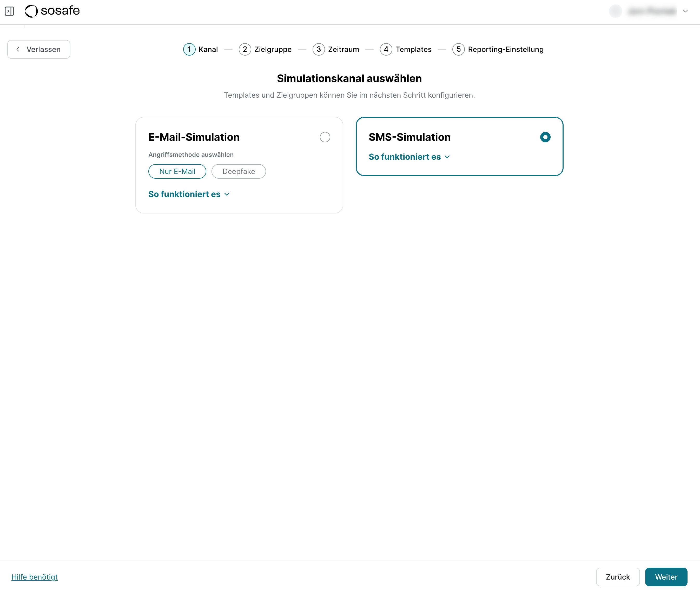This screenshot has width=700, height=591.
Task: Continue with the Weiter button
Action: pos(666,577)
